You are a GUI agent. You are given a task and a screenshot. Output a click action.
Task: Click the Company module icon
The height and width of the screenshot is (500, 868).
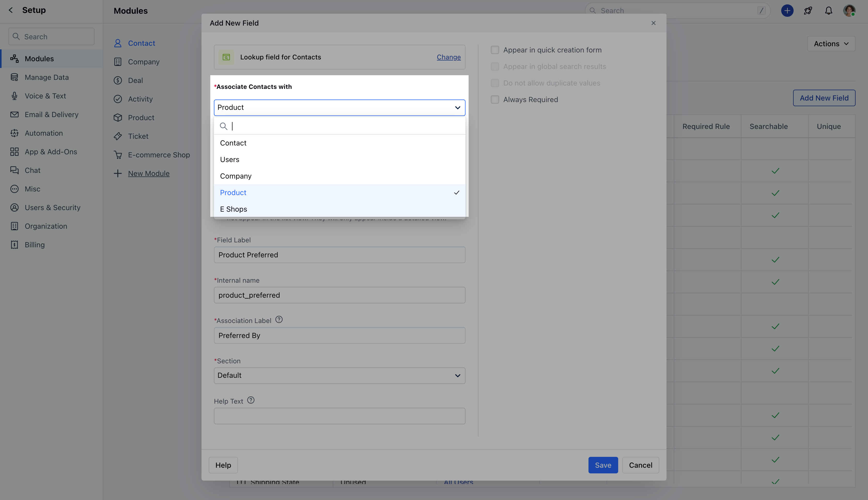118,62
